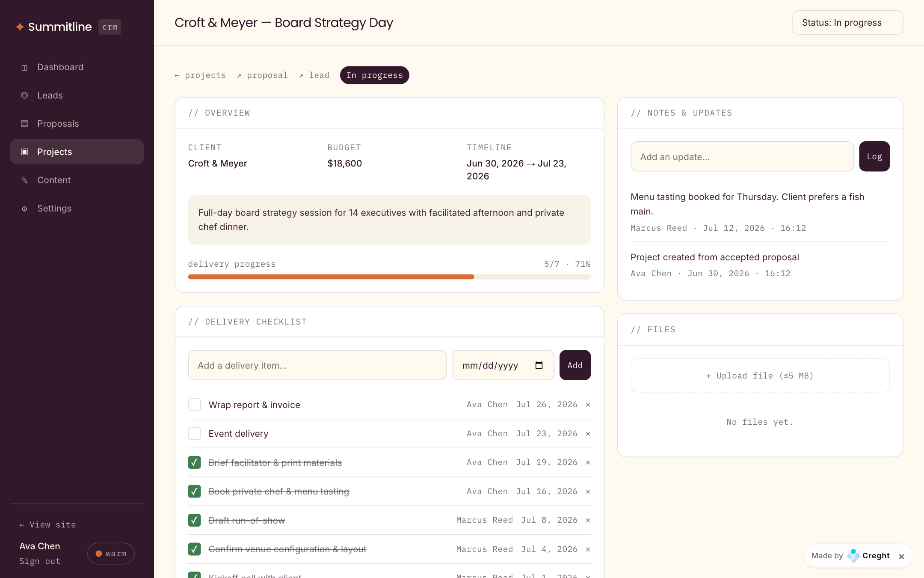Open Settings from the sidebar
This screenshot has height=578, width=924.
pyautogui.click(x=77, y=209)
